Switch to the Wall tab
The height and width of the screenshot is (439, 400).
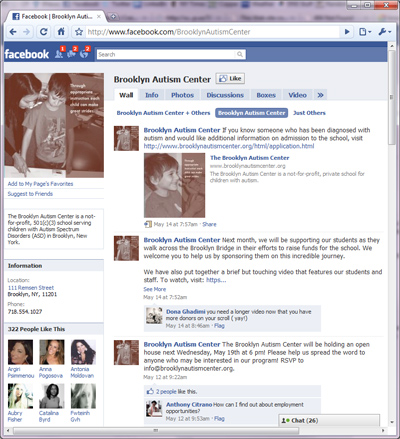(126, 95)
